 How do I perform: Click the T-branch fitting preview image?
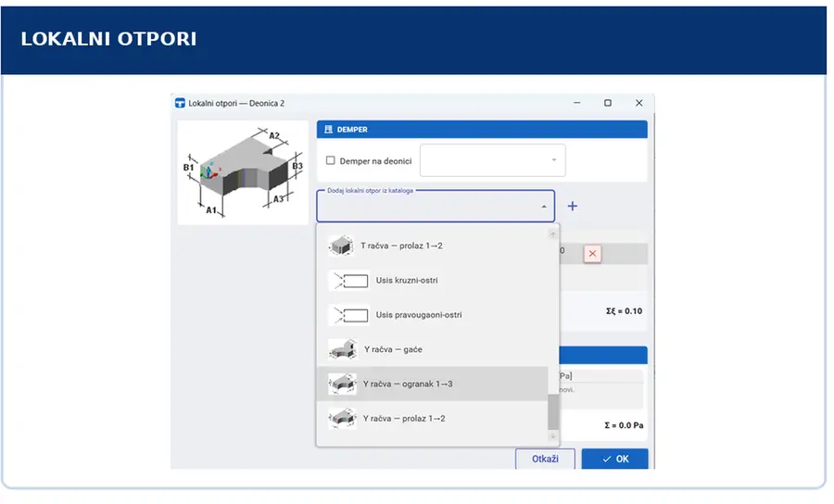243,172
